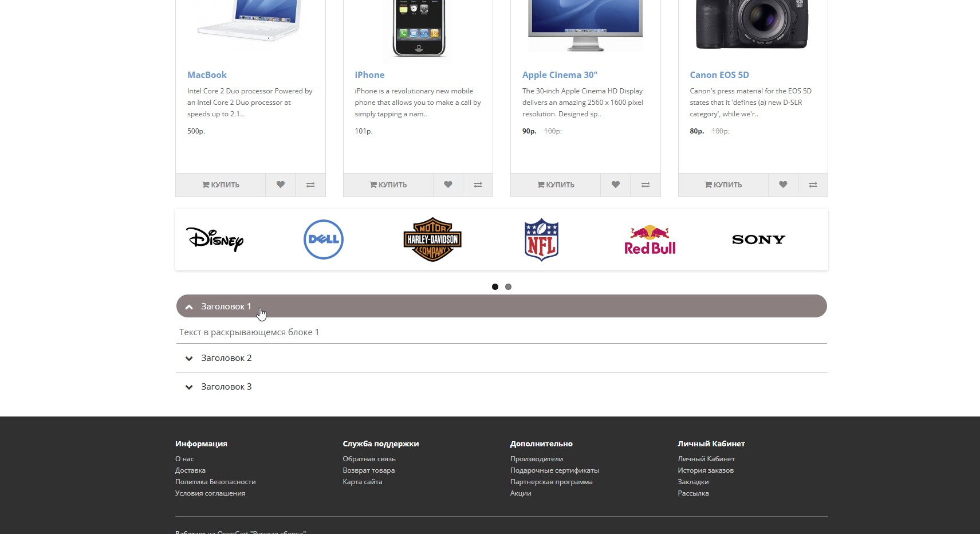Open Закладки footer link
The image size is (980, 534).
(x=693, y=482)
